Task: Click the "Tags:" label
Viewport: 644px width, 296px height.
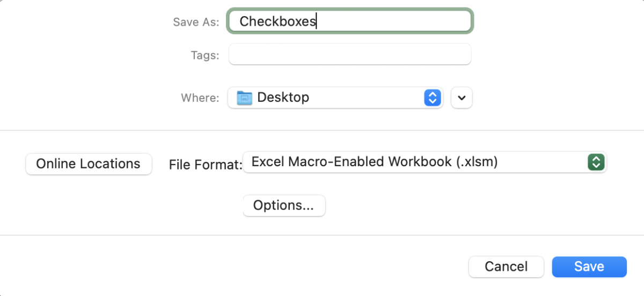Action: tap(205, 55)
